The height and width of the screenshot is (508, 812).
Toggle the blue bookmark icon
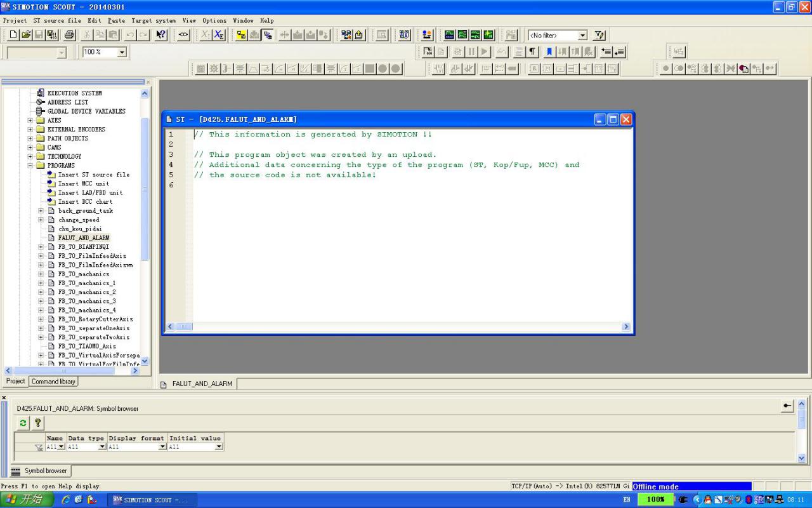pos(549,52)
